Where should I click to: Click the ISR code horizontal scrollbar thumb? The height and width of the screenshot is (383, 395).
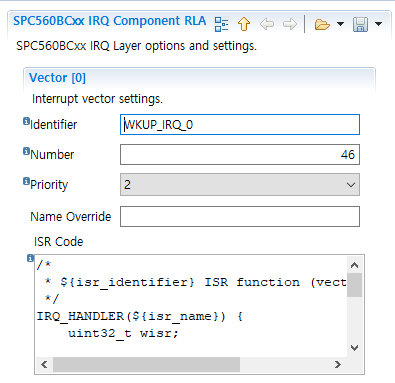(x=146, y=364)
